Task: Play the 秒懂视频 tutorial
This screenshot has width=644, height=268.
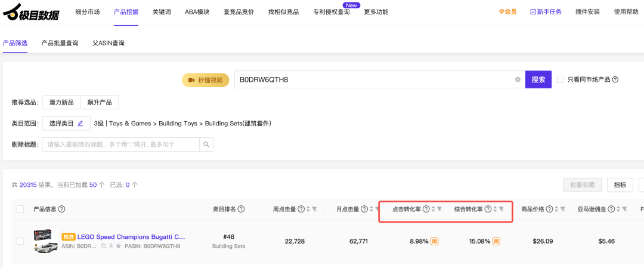Action: point(205,80)
